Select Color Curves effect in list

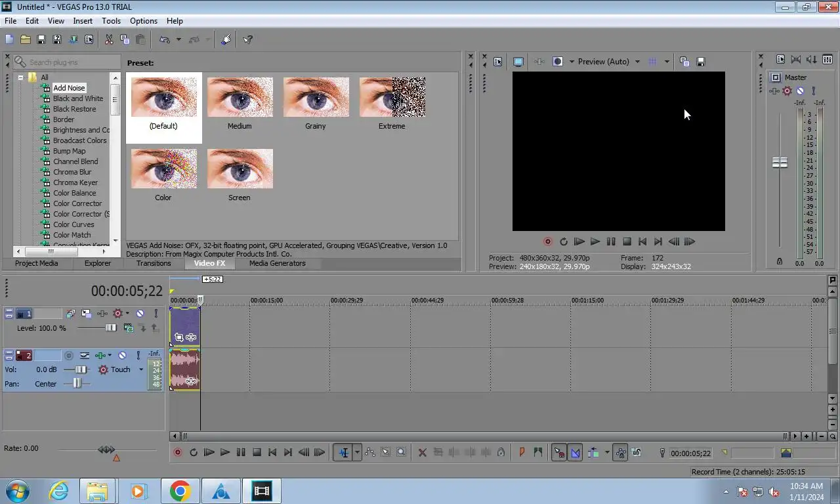[x=73, y=224]
